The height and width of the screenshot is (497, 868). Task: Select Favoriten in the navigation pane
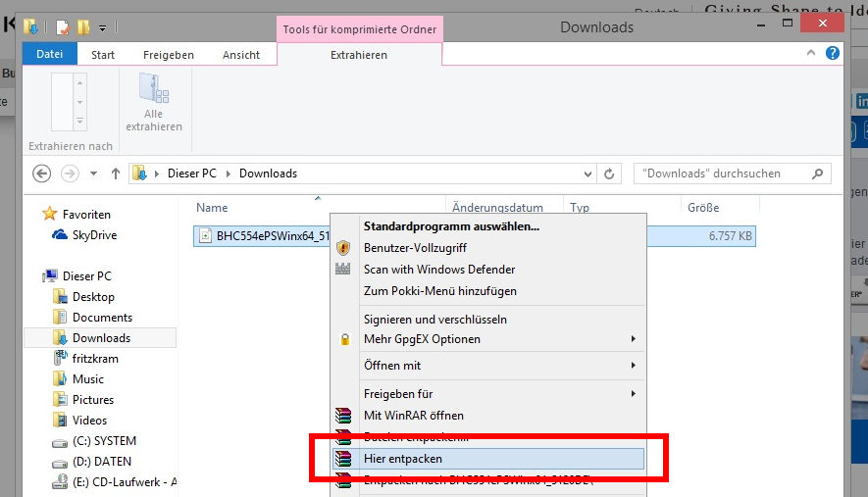pos(85,214)
